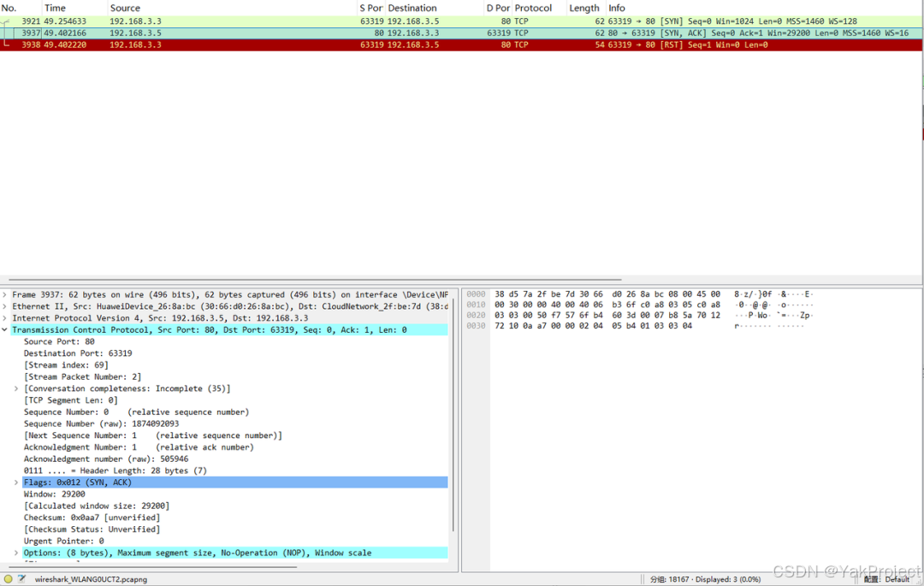Expand the Conversation completeness row
The height and width of the screenshot is (586, 924).
(x=16, y=388)
